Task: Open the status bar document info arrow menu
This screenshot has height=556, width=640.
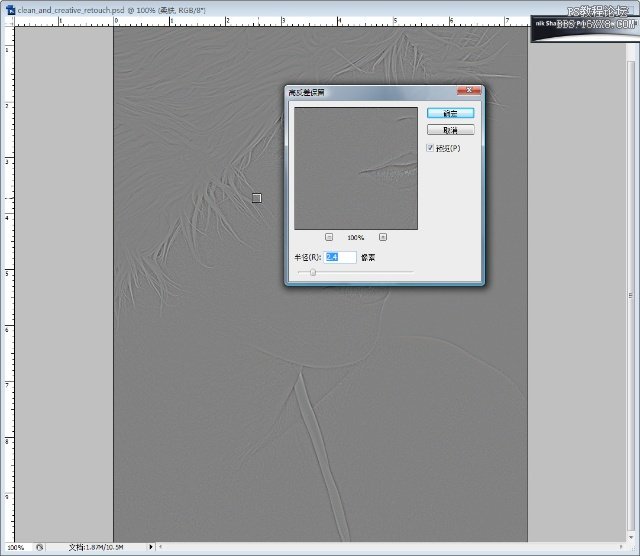Action: (x=151, y=547)
